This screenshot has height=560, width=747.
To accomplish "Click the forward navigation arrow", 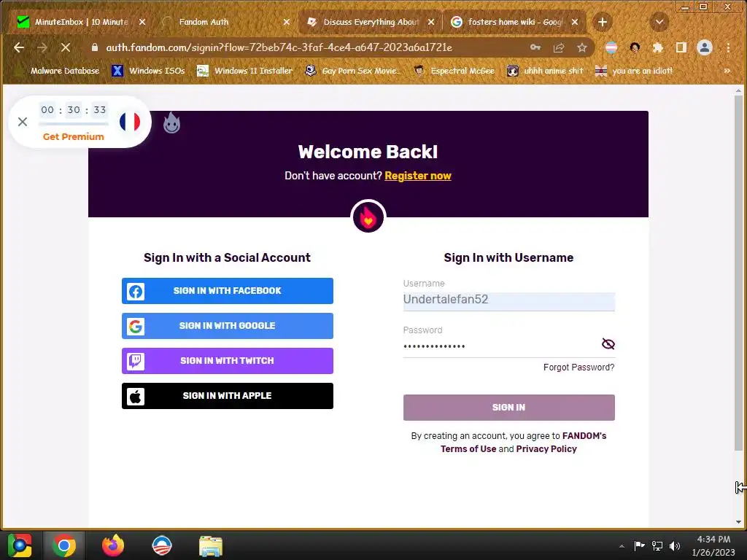I will point(42,47).
